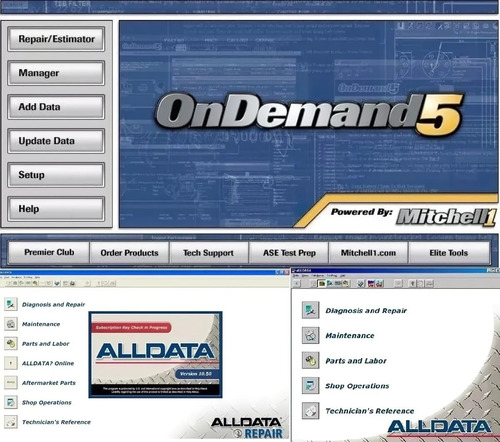Open the 'Aftermarket Parts' link
The width and height of the screenshot is (500, 442).
(x=49, y=383)
